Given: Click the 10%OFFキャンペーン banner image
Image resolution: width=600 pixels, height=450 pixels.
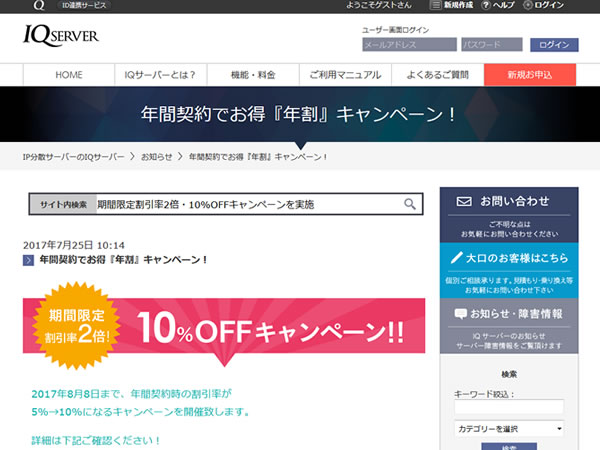Looking at the screenshot, I should pos(224,327).
